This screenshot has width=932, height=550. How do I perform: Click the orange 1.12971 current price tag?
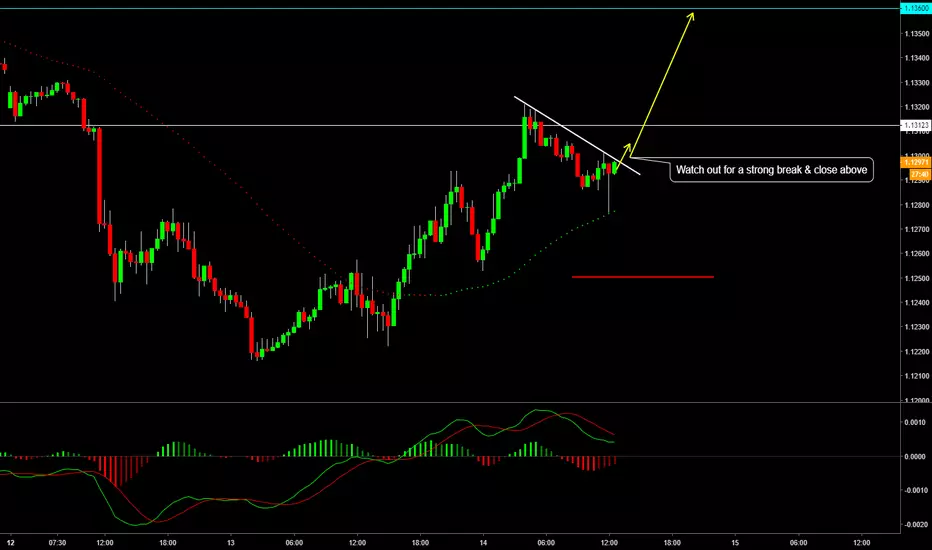pyautogui.click(x=916, y=162)
